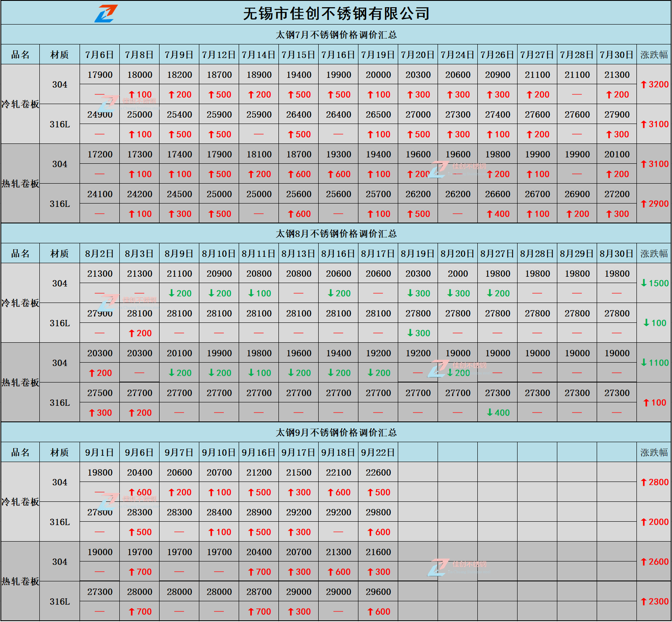
Task: Click the price cell 24100
Action: tap(100, 194)
